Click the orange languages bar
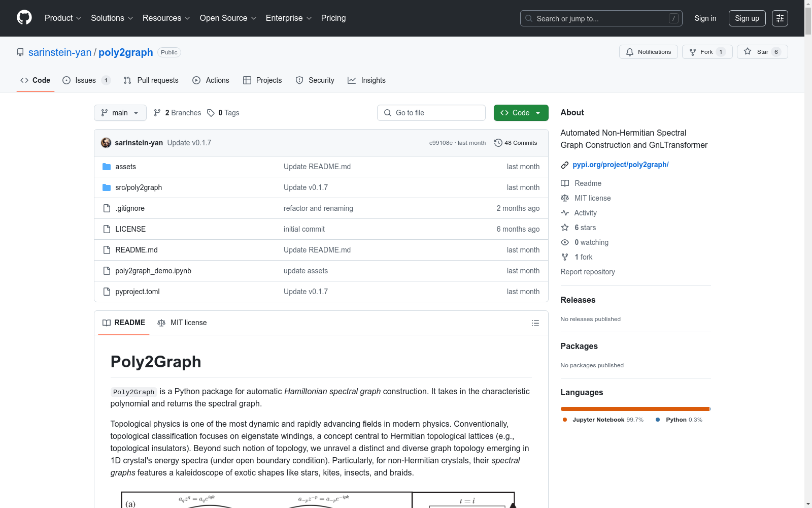The width and height of the screenshot is (812, 508). coord(635,409)
